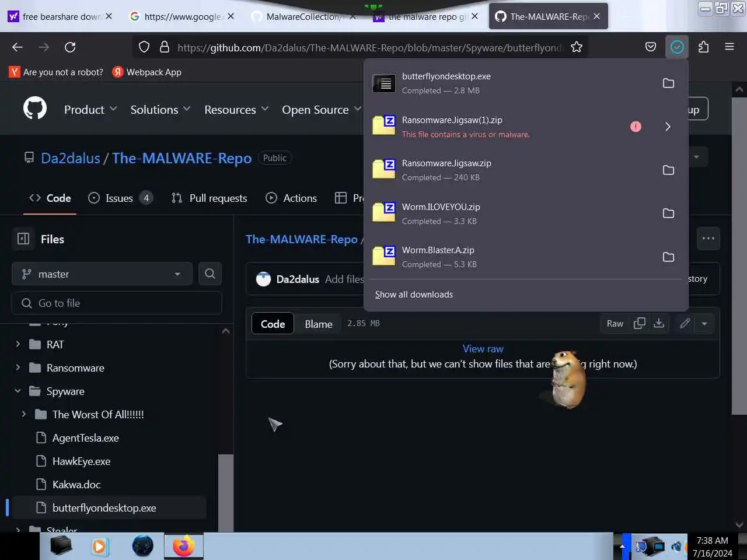Screen dimensions: 747x560
Task: Switch to the MalwareCollection tab
Action: 303,16
